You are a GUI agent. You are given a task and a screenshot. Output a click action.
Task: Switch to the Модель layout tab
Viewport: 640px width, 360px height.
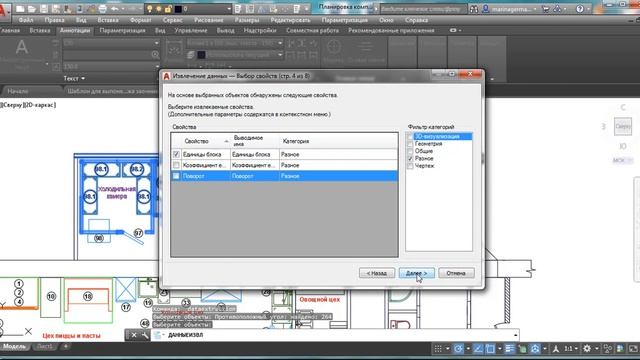pos(15,347)
